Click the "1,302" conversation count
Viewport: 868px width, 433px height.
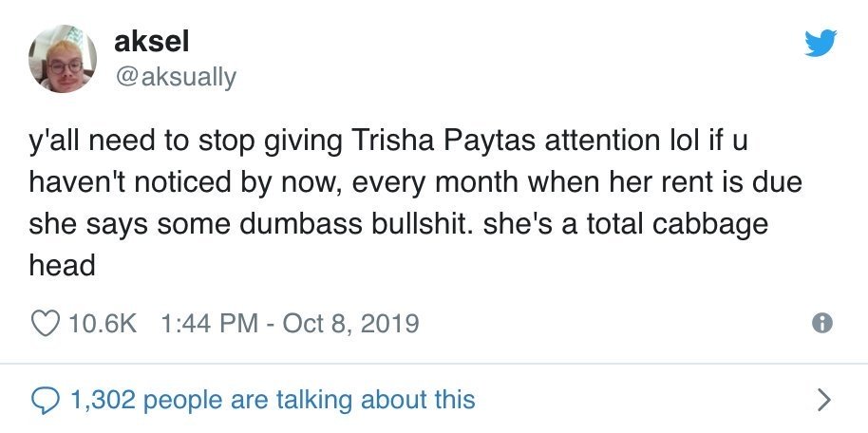104,399
